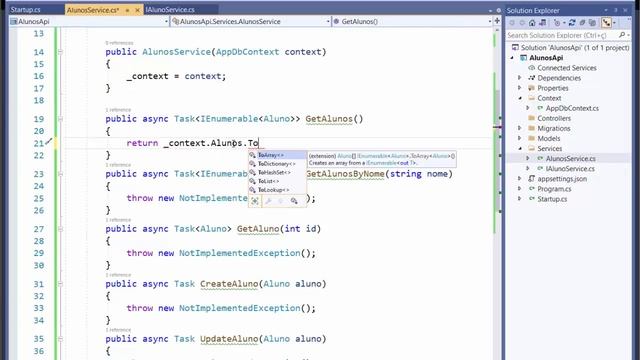Click the editor vertical scrollbar
640x360 pixels.
click(x=498, y=194)
